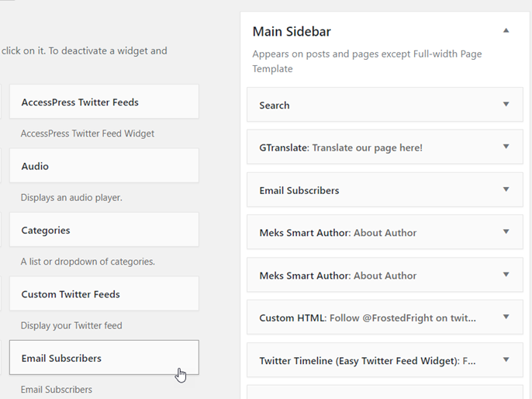
Task: Expand the sidebar Email Subscribers widget arrow
Action: pyautogui.click(x=506, y=189)
